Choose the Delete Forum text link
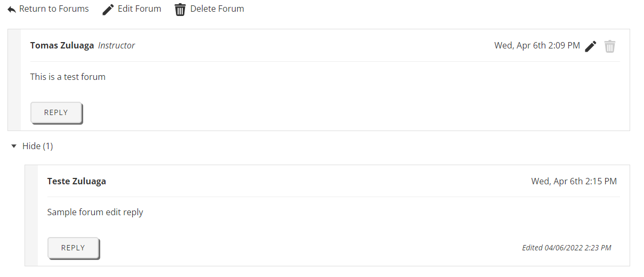The image size is (644, 277). [217, 9]
